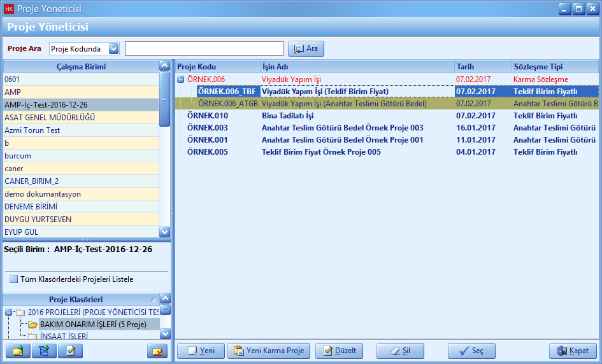Click the add new folder icon button
This screenshot has width=602, height=364.
click(18, 351)
